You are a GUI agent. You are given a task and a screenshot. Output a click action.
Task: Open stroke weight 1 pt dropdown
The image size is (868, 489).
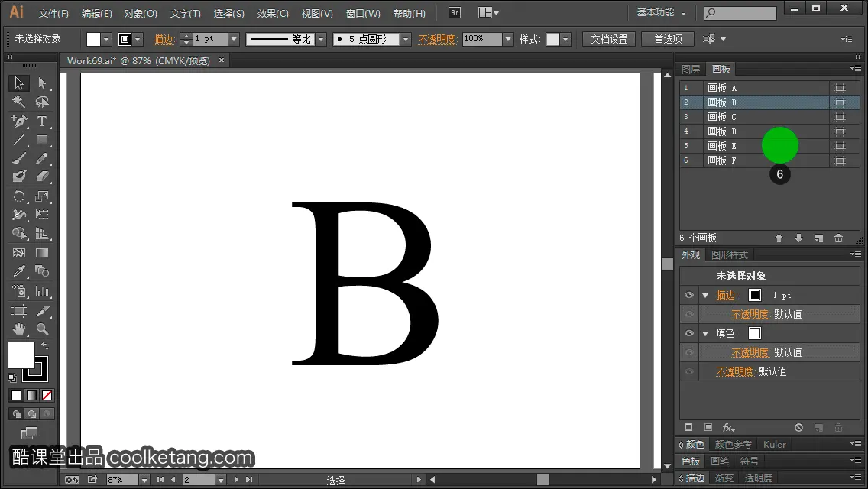point(234,39)
